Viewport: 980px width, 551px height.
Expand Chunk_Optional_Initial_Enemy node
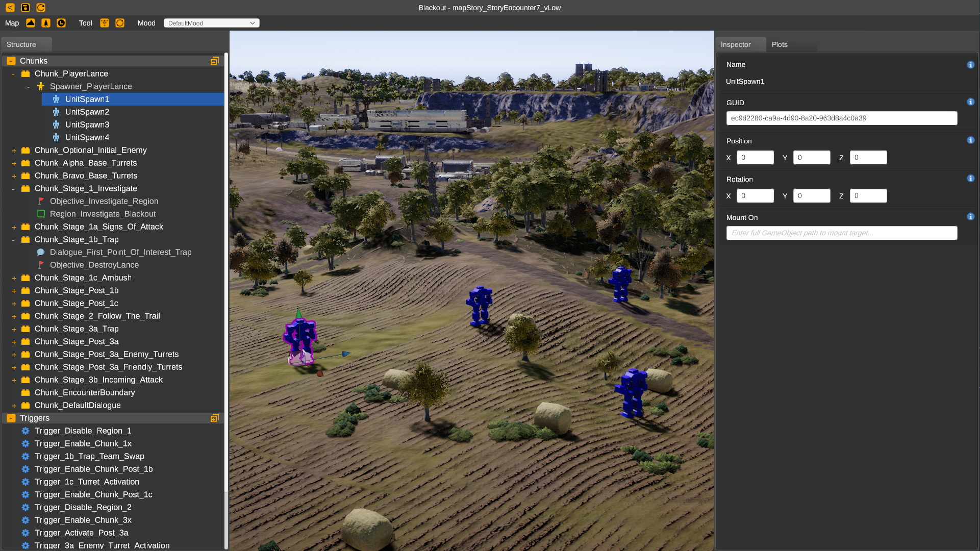14,151
